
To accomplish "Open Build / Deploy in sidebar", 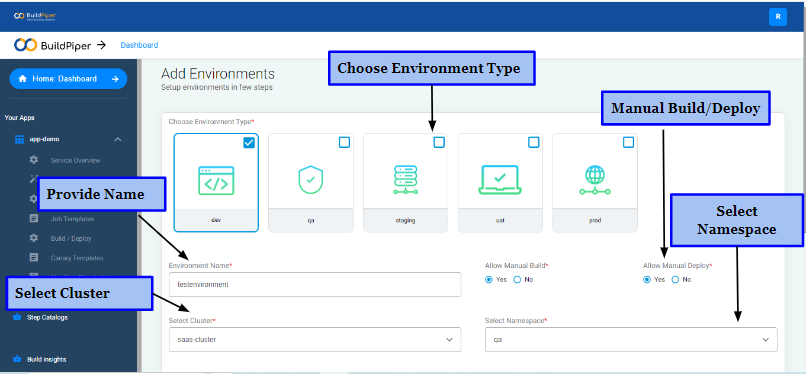I will click(71, 238).
